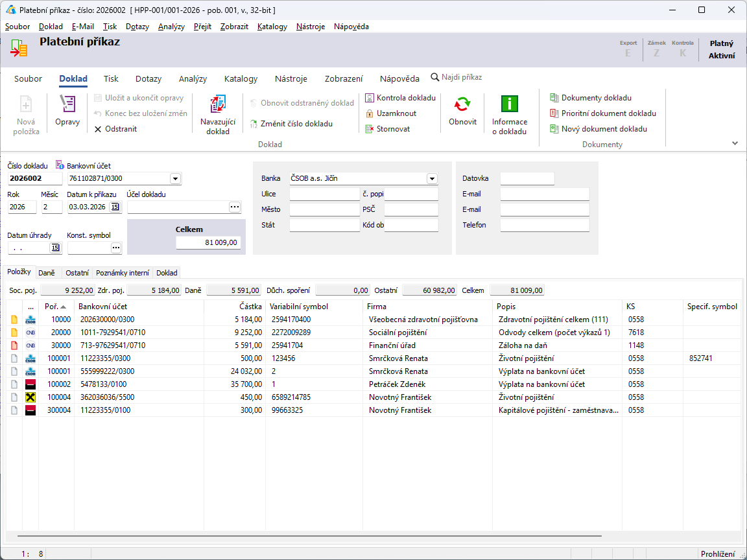This screenshot has height=560, width=747.
Task: Open the Ostatní tab
Action: [77, 273]
